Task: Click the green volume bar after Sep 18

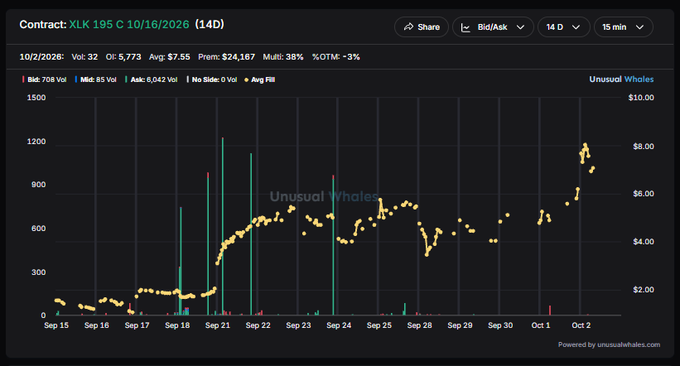Action: [x=180, y=261]
